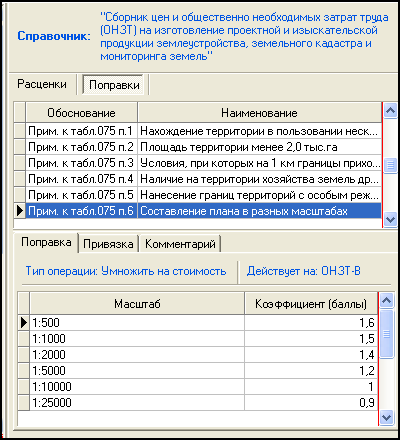
Task: Switch to the Расценки tab
Action: point(42,84)
